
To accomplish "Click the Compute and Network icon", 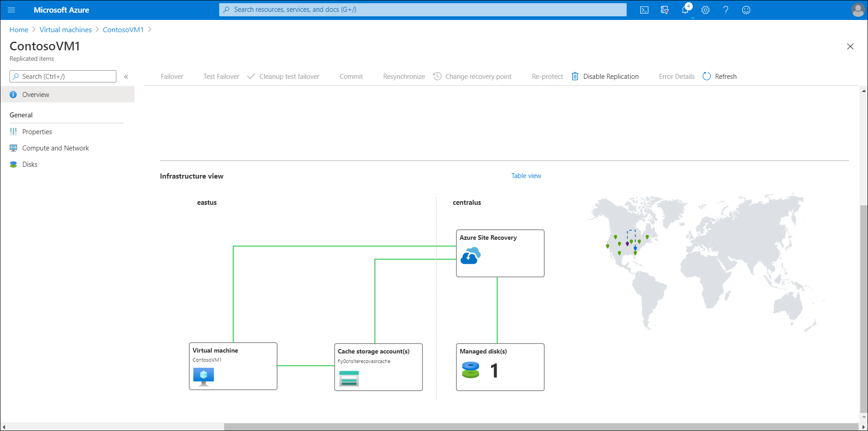I will [x=13, y=148].
